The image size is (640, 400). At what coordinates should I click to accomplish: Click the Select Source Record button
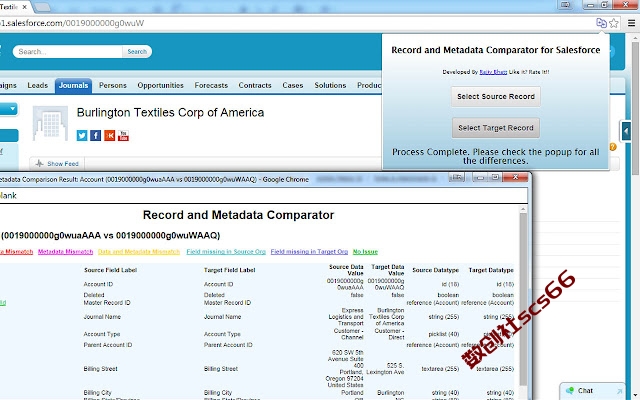[x=496, y=97]
